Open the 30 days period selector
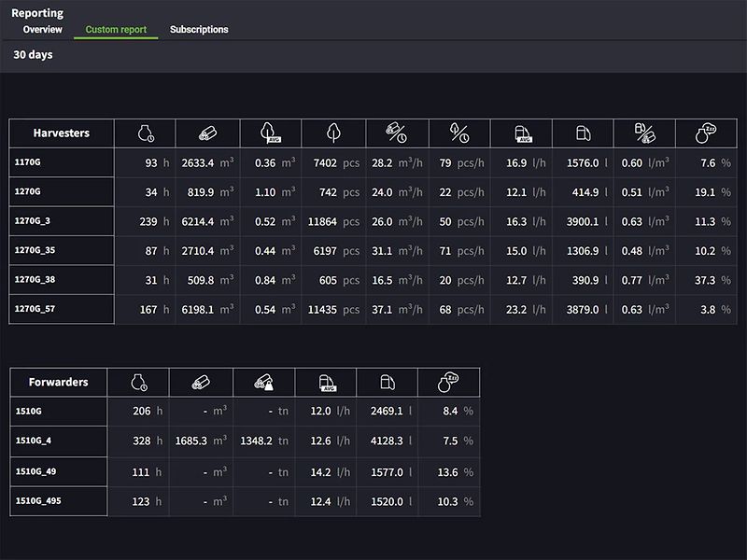Viewport: 747px width, 560px height. click(x=33, y=55)
